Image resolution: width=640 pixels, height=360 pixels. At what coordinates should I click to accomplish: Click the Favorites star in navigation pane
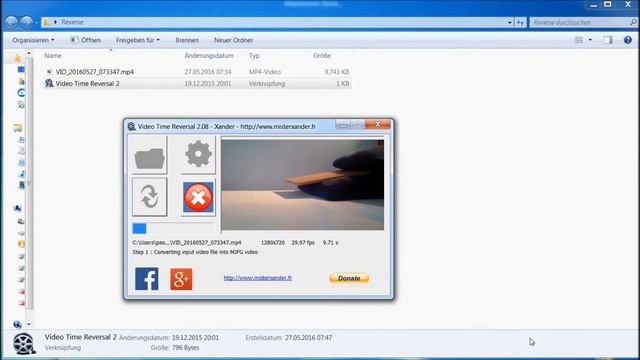pos(18,58)
